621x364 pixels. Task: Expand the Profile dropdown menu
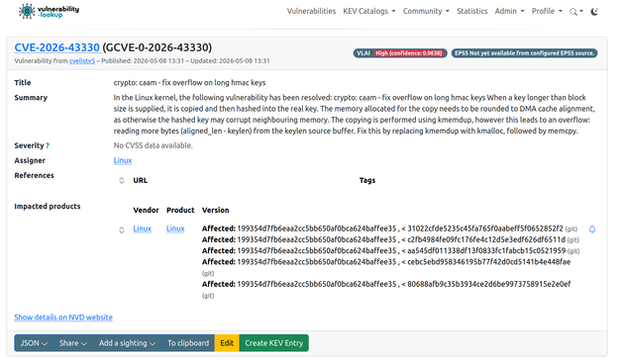[x=547, y=11]
